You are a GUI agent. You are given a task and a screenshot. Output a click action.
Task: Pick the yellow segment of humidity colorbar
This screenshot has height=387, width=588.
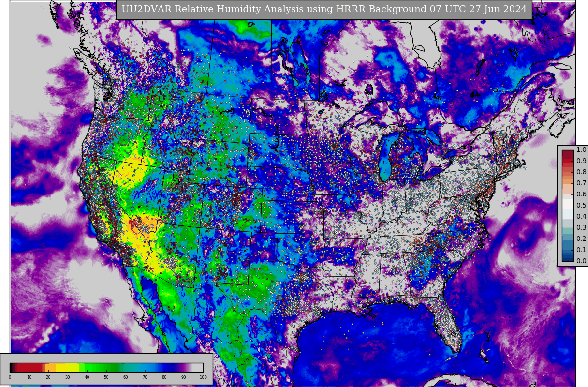pos(67,368)
